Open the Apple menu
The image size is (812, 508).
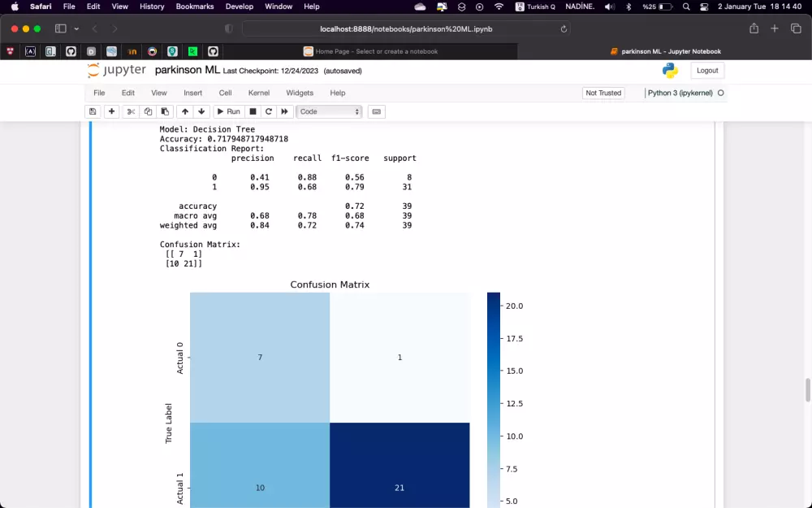click(15, 7)
